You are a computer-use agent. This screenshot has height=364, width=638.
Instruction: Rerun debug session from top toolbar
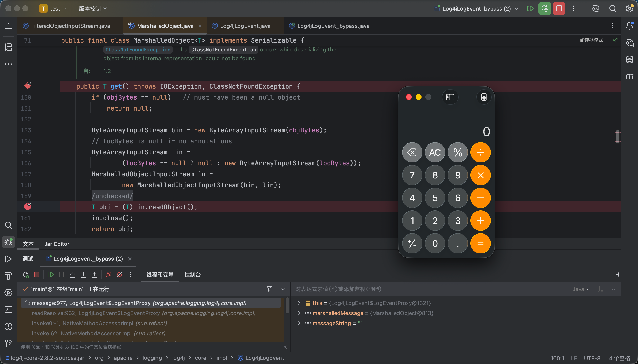coord(545,9)
